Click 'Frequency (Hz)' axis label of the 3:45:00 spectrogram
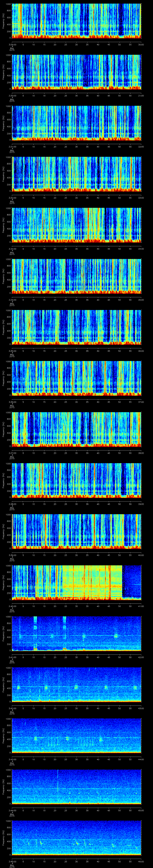The width and height of the screenshot is (153, 868). 4,838
